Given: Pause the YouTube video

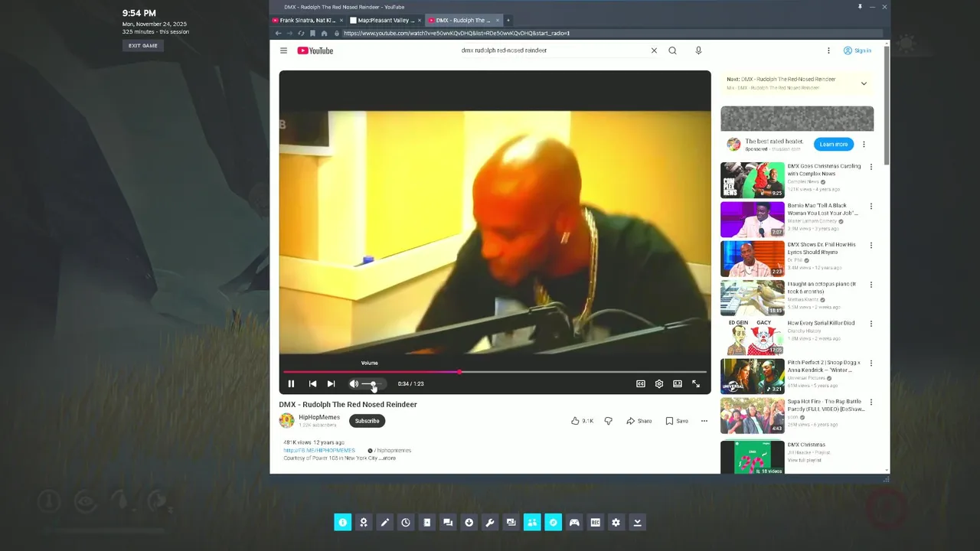Looking at the screenshot, I should tap(291, 383).
